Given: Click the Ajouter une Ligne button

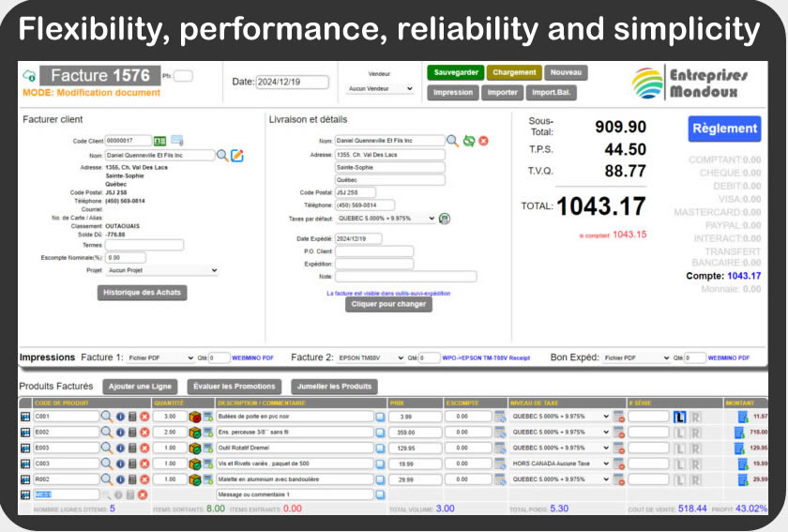Looking at the screenshot, I should point(140,387).
